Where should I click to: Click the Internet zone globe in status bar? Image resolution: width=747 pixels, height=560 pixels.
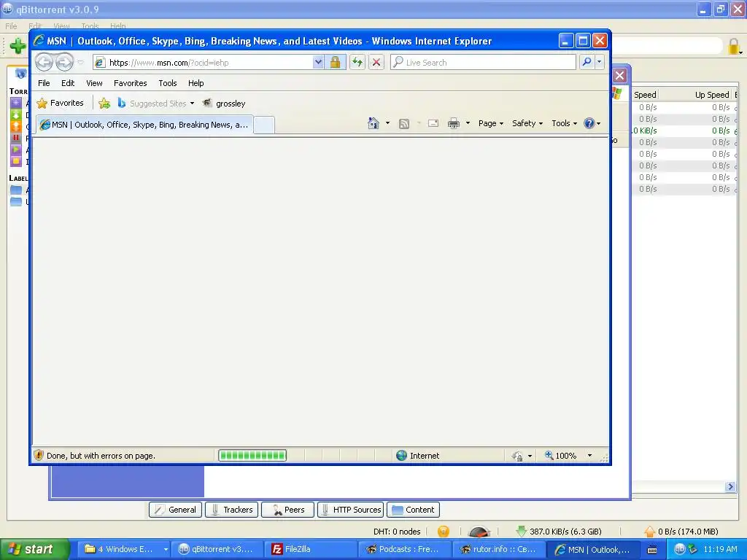tap(402, 455)
